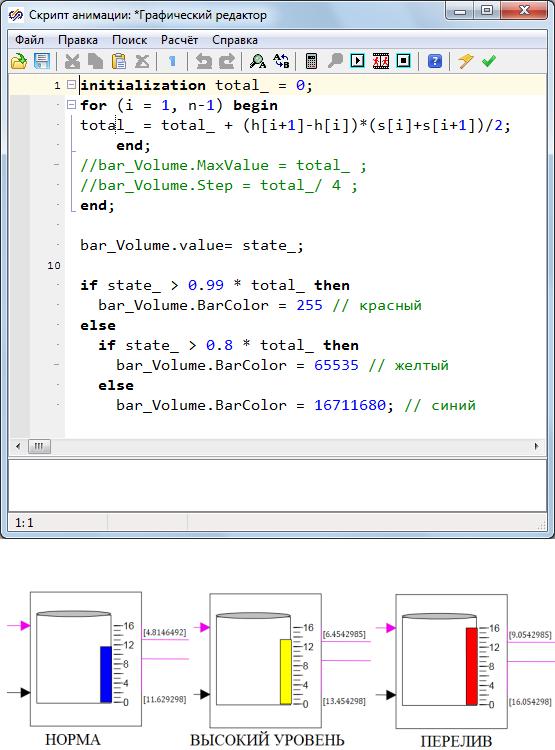Click the value [4.8146492] beside НОРМА tank
This screenshot has height=750, width=555.
(x=165, y=632)
